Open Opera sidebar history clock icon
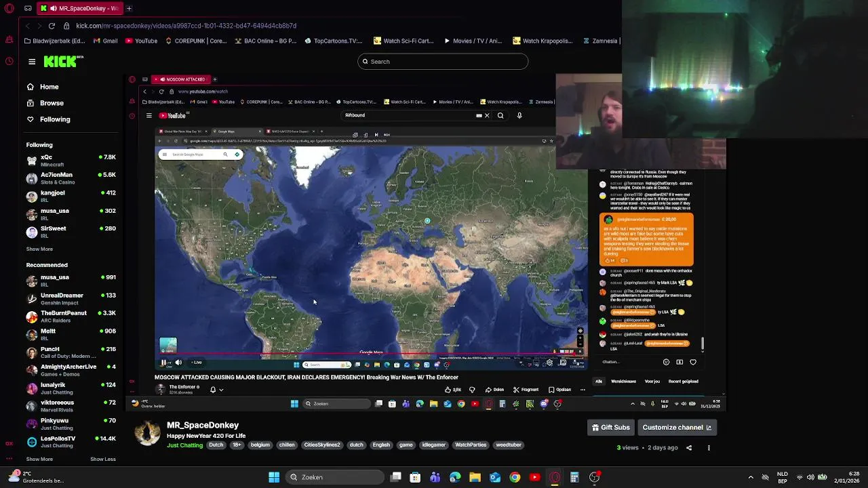 9,62
